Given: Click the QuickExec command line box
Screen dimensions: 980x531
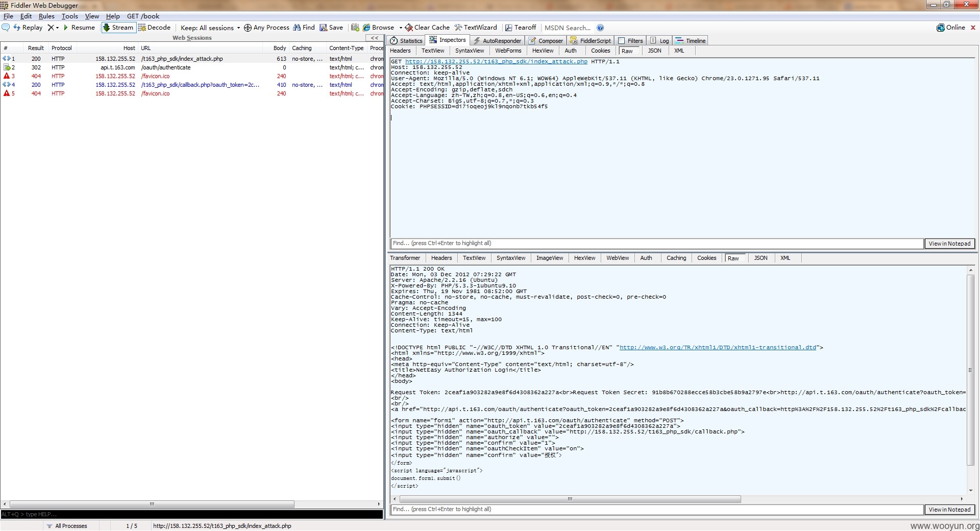Looking at the screenshot, I should tap(192, 514).
